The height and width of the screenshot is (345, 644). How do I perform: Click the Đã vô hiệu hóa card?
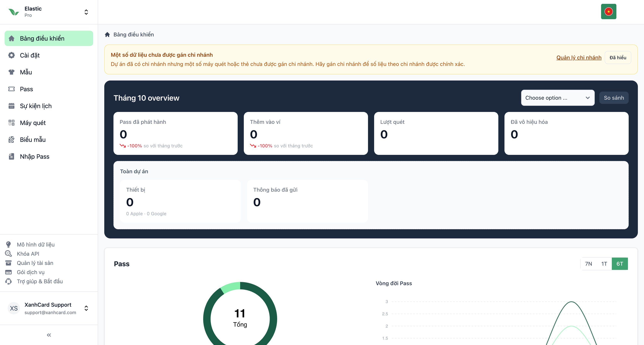click(566, 133)
